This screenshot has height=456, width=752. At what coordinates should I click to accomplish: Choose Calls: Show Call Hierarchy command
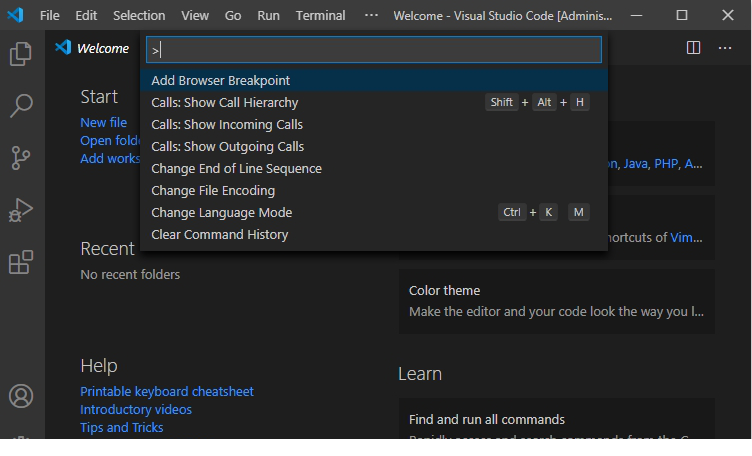(374, 103)
